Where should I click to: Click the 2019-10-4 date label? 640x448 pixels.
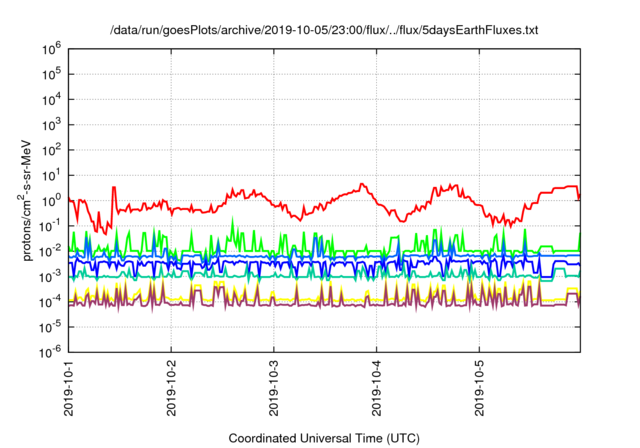[376, 388]
